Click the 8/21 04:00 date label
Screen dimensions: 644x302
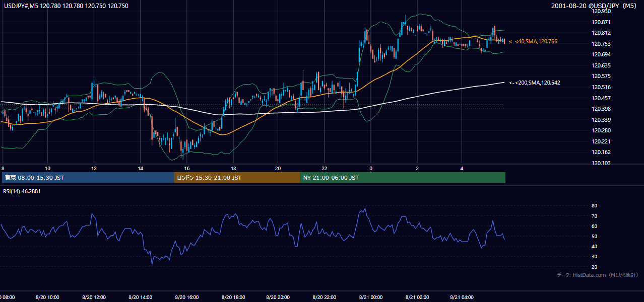pyautogui.click(x=462, y=297)
